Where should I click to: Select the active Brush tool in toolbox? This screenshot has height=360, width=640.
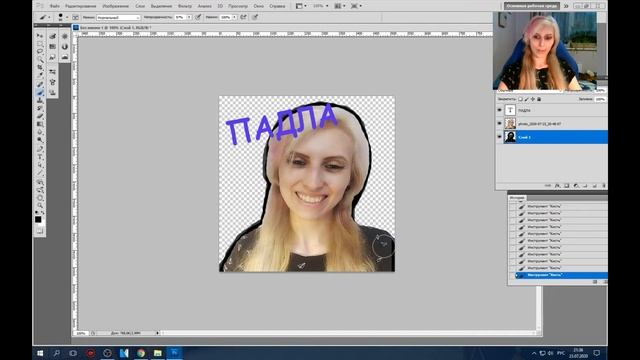tap(40, 92)
